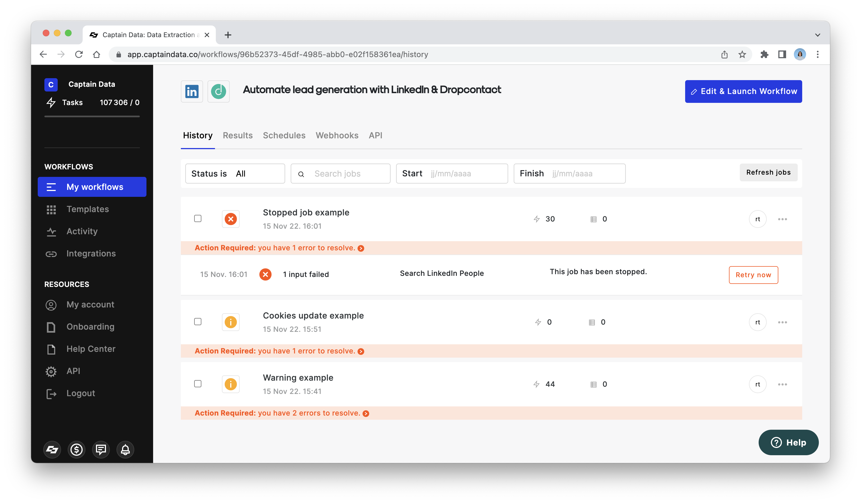
Task: Open the more options menu for Cookies update example
Action: (782, 322)
